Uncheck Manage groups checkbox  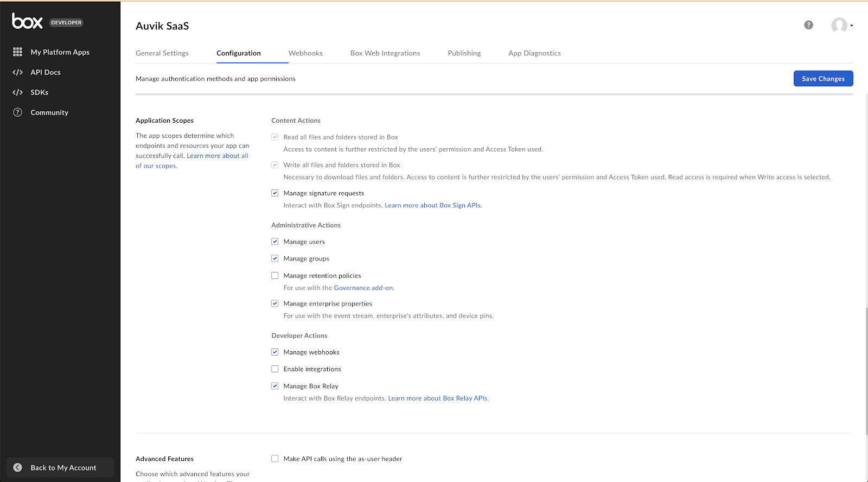275,258
